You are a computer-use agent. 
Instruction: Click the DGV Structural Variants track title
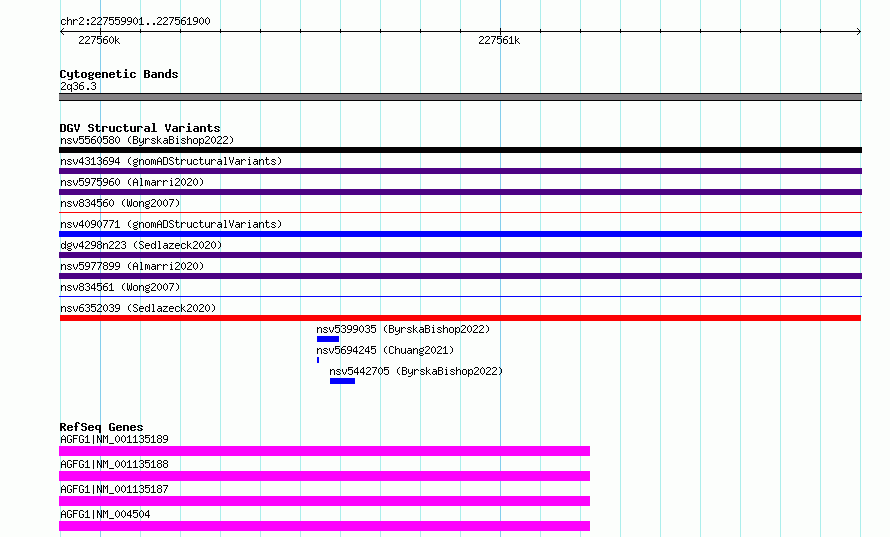click(x=140, y=128)
